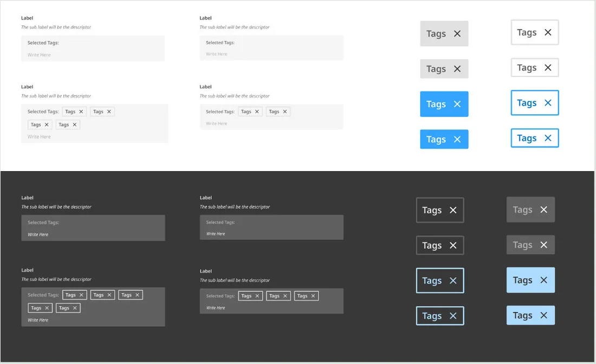Focus Write Here below the dark three tags
Image resolution: width=596 pixels, height=364 pixels.
click(x=216, y=308)
